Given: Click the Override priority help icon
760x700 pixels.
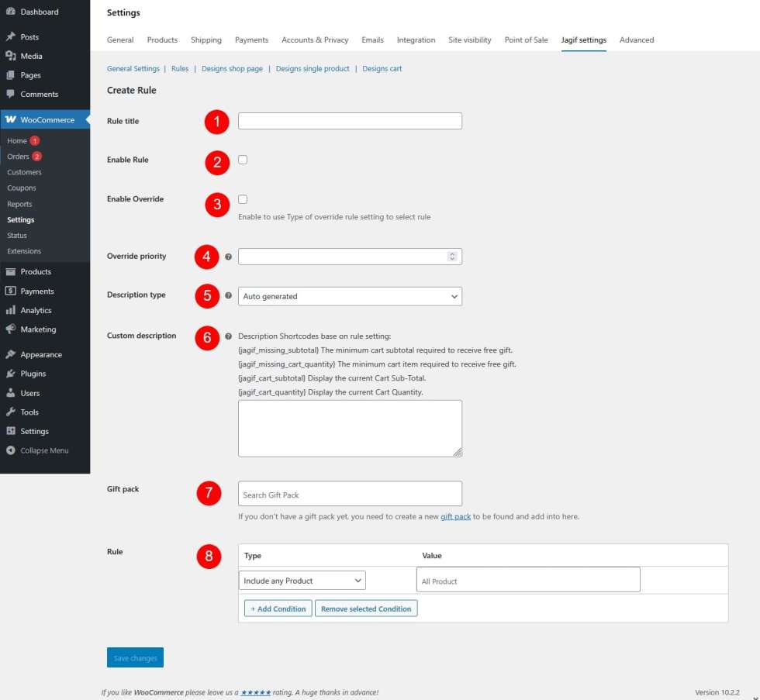Looking at the screenshot, I should (228, 257).
